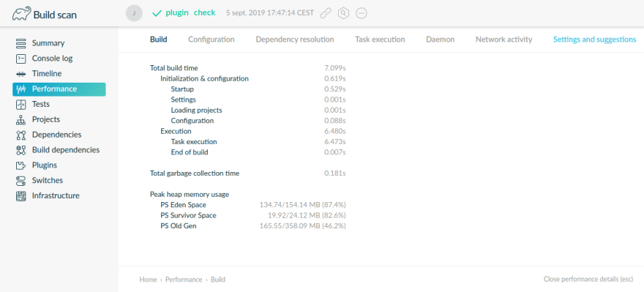Screen dimensions: 644x292
Task: Switch to the Network activity tab
Action: click(x=503, y=40)
